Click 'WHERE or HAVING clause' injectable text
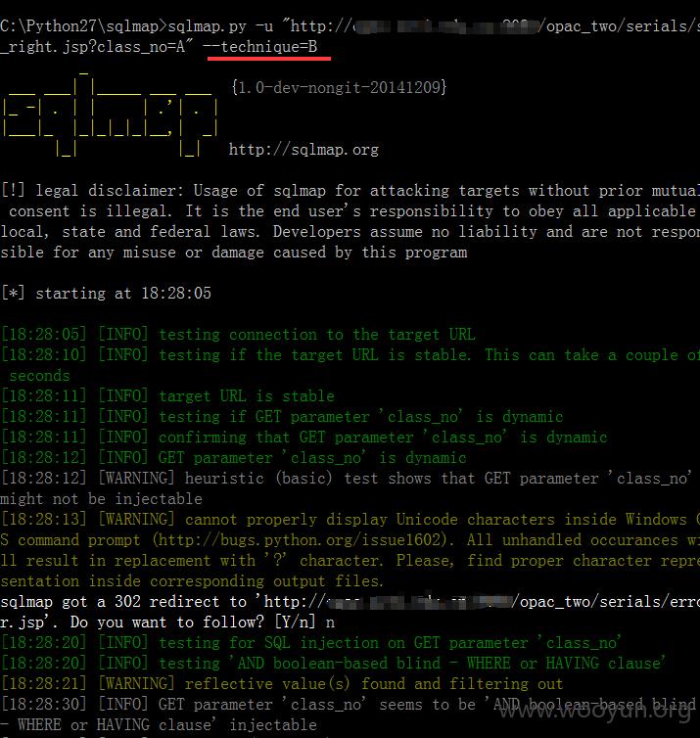 coord(159,725)
